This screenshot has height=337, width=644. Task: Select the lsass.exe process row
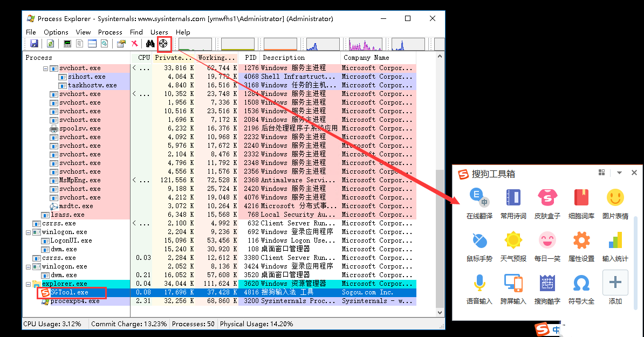(x=220, y=215)
